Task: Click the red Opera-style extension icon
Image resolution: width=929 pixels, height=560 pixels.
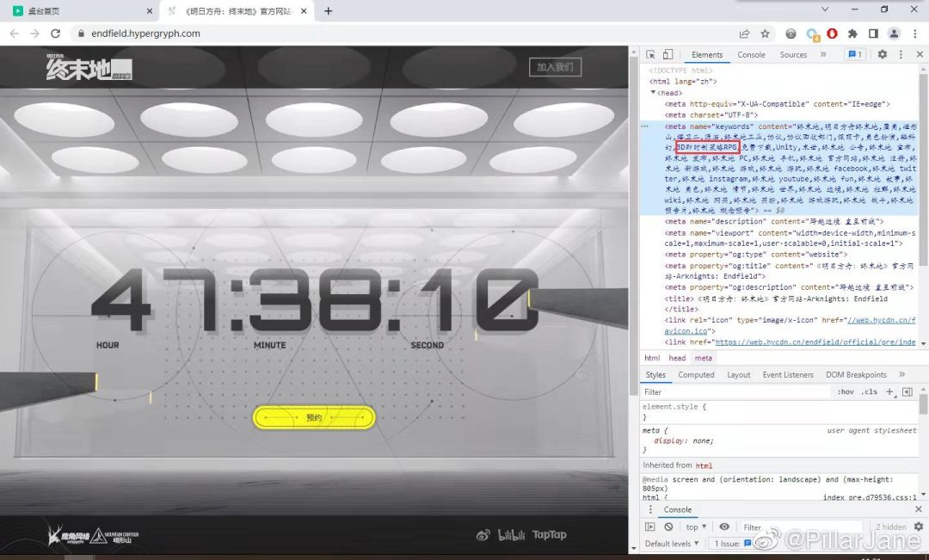Action: [832, 34]
